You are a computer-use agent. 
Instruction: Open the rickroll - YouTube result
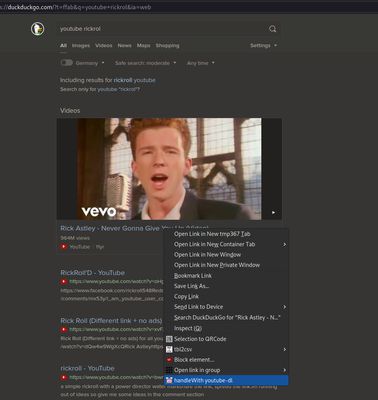pyautogui.click(x=87, y=368)
